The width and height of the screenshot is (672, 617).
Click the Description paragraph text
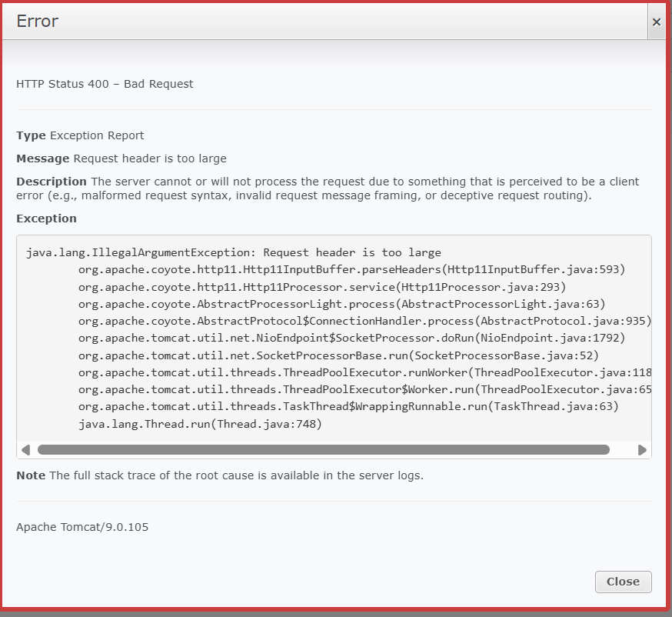(x=328, y=188)
